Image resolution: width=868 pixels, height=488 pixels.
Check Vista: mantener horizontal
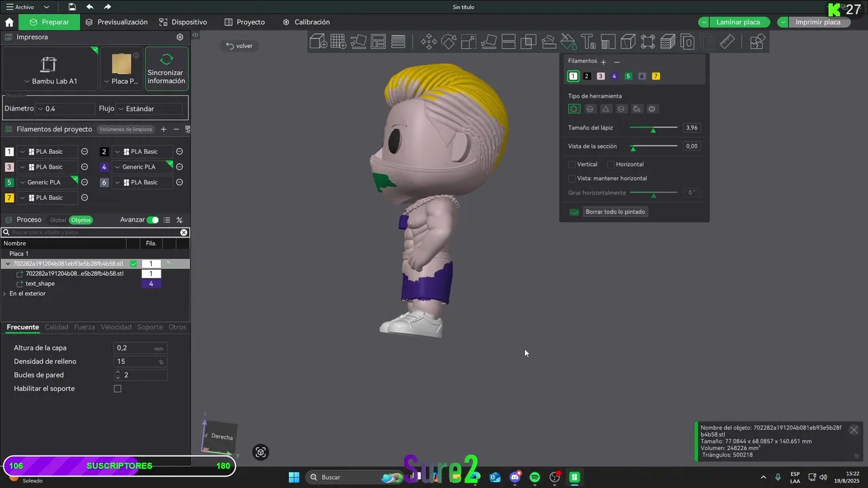572,178
